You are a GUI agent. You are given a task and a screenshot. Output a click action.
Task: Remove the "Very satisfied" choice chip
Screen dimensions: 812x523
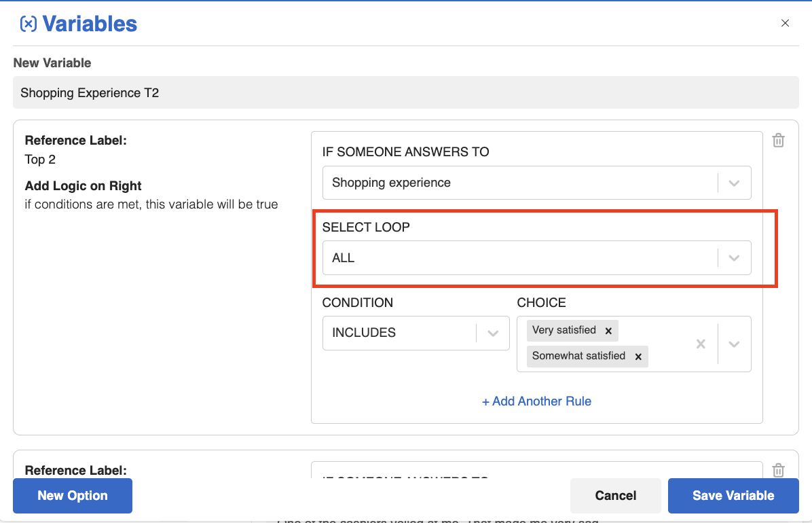608,331
